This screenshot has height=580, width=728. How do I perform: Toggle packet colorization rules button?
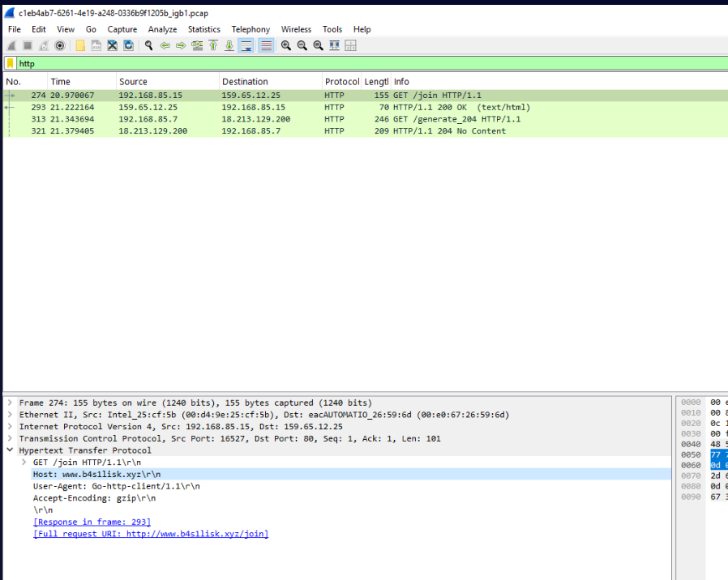265,45
